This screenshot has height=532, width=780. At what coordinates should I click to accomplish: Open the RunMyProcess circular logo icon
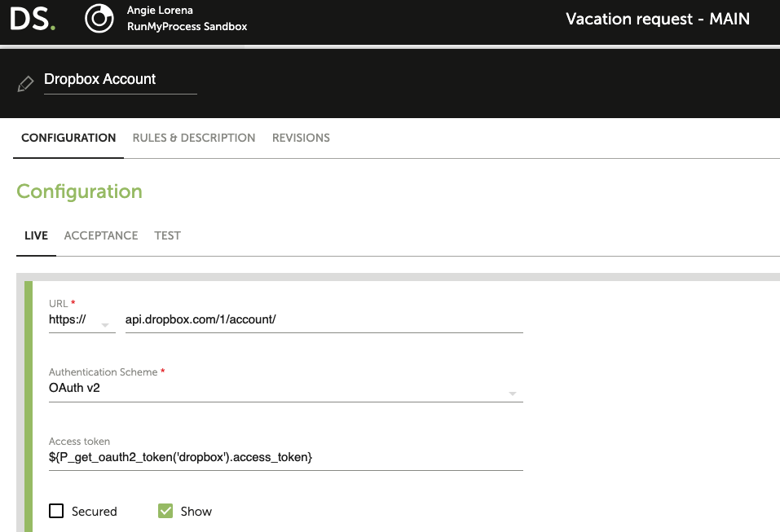click(99, 19)
